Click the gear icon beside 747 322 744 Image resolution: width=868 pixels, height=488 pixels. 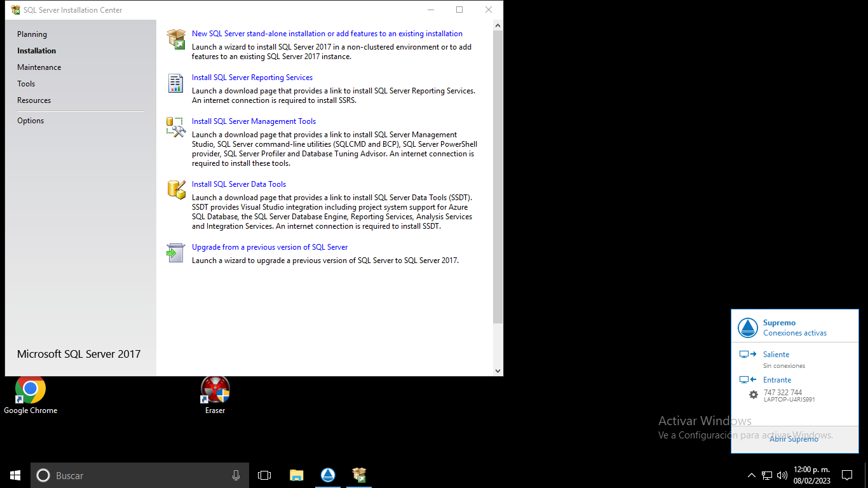(754, 395)
